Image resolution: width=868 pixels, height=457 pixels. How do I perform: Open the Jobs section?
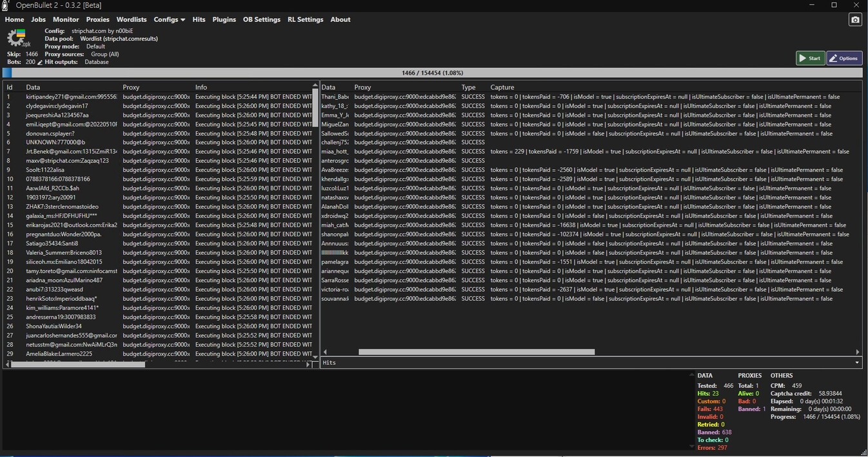tap(38, 19)
